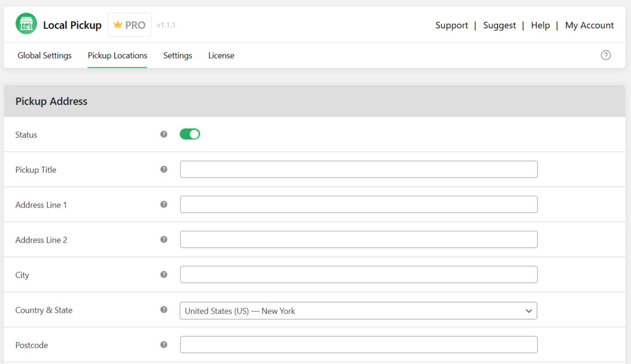Click help icon next to Country & State
Image resolution: width=631 pixels, height=364 pixels.
pos(164,310)
